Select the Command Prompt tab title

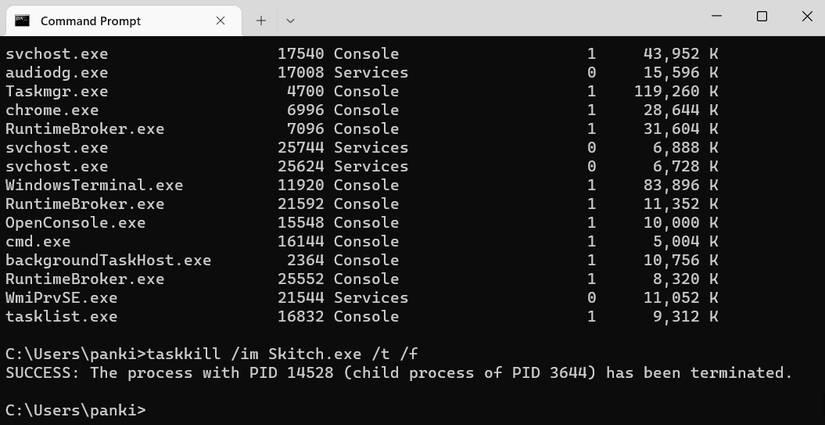point(90,21)
